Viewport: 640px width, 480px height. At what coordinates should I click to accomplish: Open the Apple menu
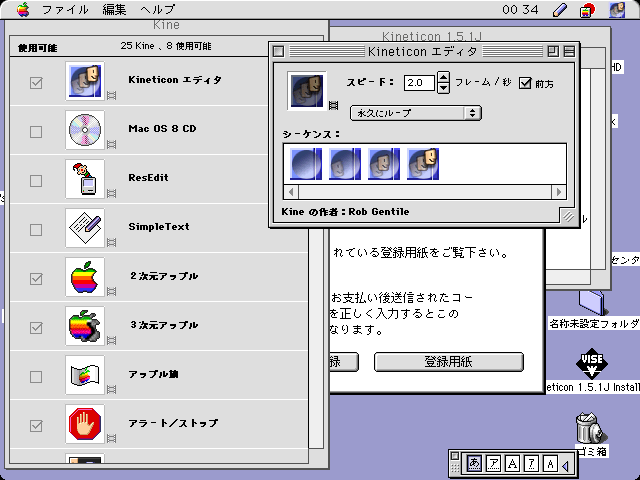click(x=23, y=9)
